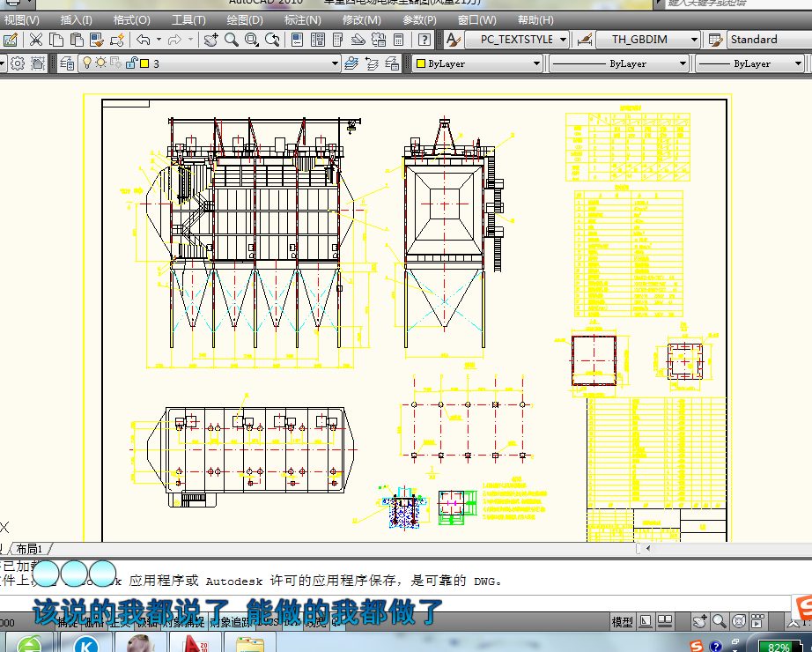
Task: Open the yellow ByLayer color control
Action: (477, 63)
